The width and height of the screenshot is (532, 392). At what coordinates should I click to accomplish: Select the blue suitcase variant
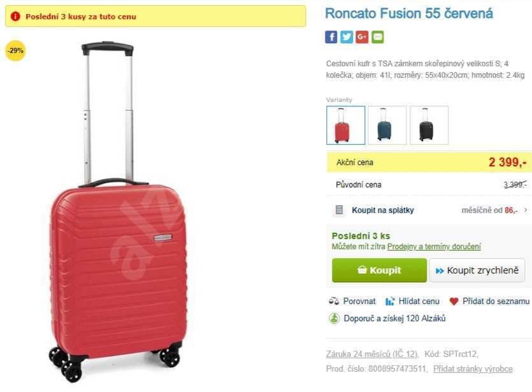(387, 125)
